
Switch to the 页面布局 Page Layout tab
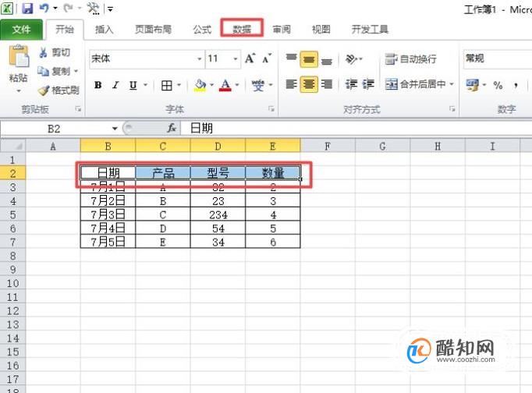coord(154,30)
